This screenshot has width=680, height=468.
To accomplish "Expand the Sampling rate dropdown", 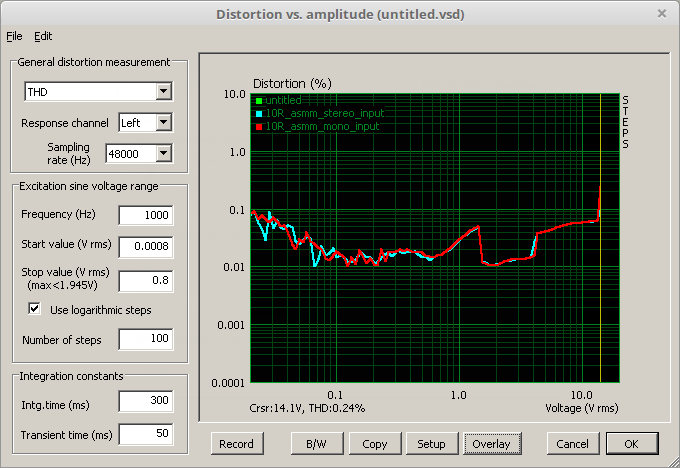I will (164, 153).
